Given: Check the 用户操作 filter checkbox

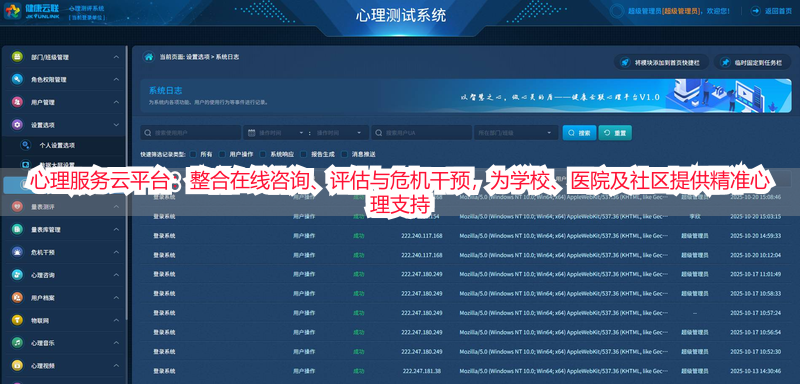Looking at the screenshot, I should pos(222,154).
